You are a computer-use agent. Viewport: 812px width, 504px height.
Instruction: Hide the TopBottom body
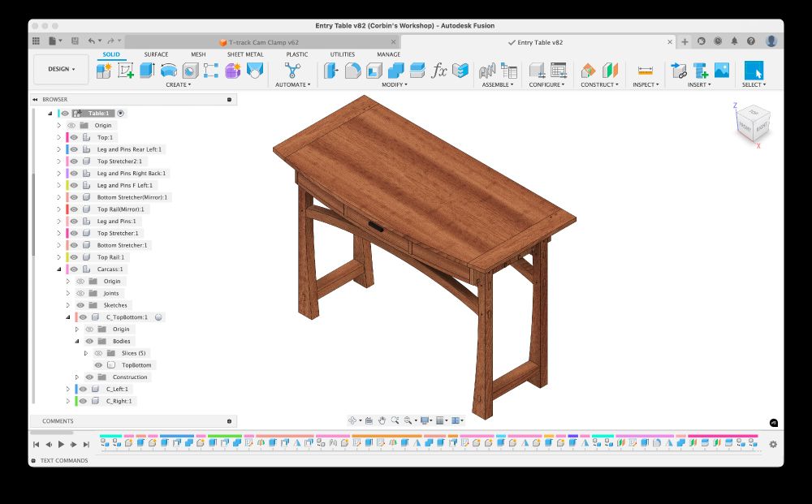tap(98, 364)
